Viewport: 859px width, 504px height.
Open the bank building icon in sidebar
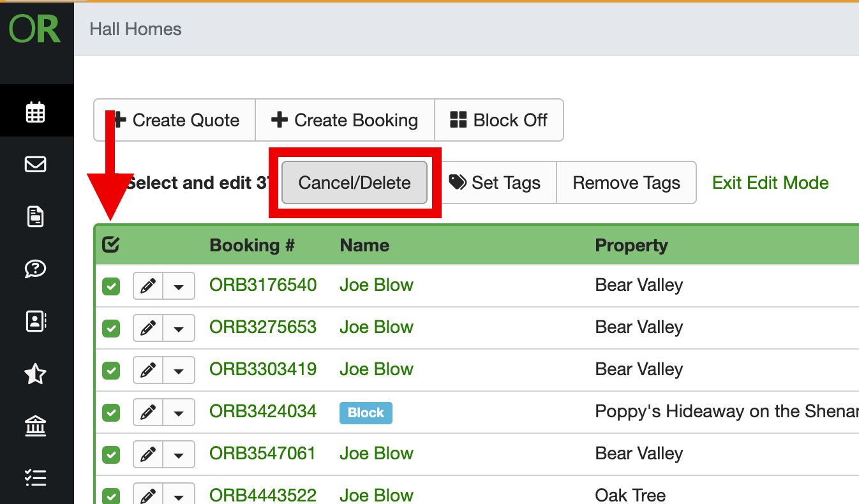[x=36, y=426]
